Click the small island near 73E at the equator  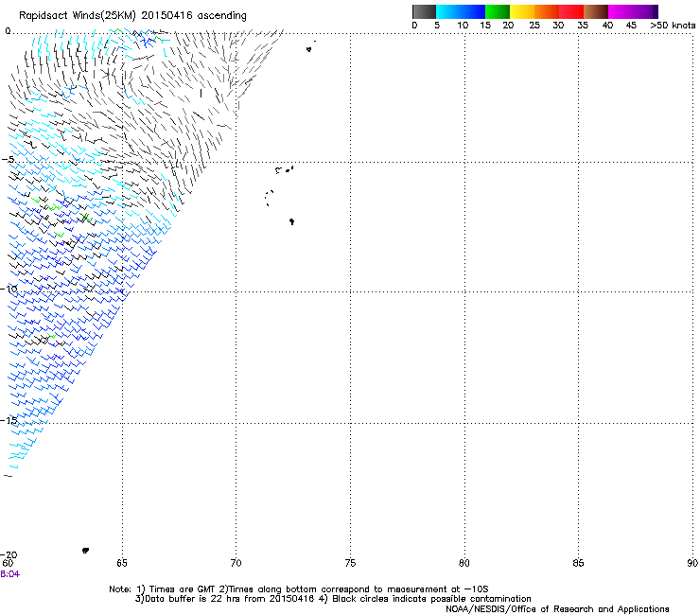point(309,49)
